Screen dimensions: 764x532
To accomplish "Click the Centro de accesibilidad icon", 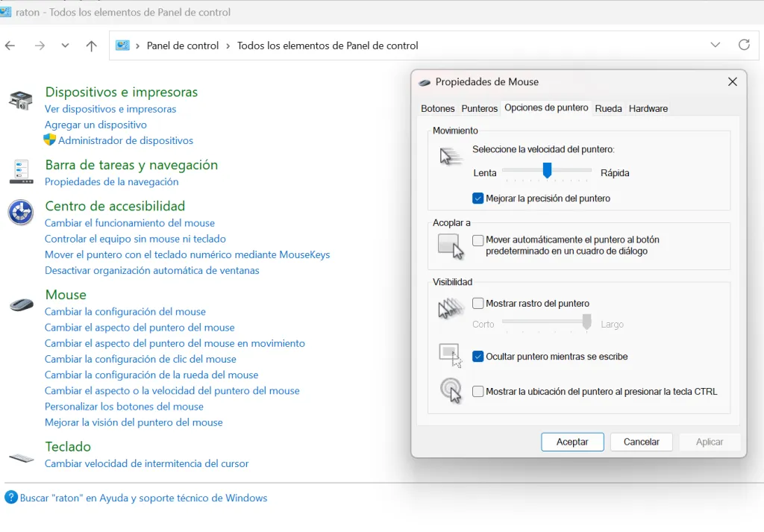I will click(21, 213).
